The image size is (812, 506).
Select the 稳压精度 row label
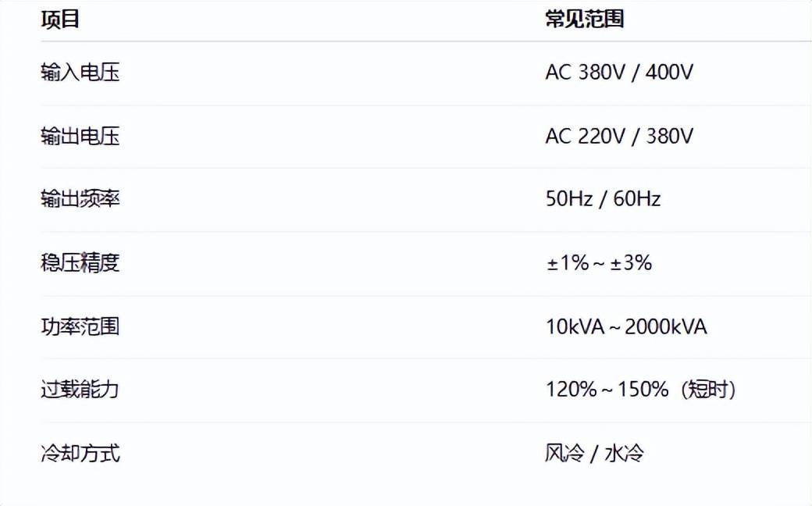pos(80,262)
